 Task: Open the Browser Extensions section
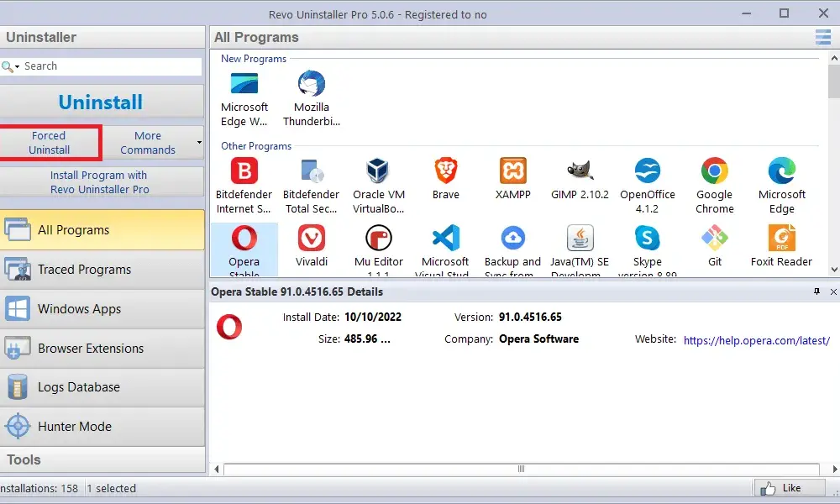point(102,348)
